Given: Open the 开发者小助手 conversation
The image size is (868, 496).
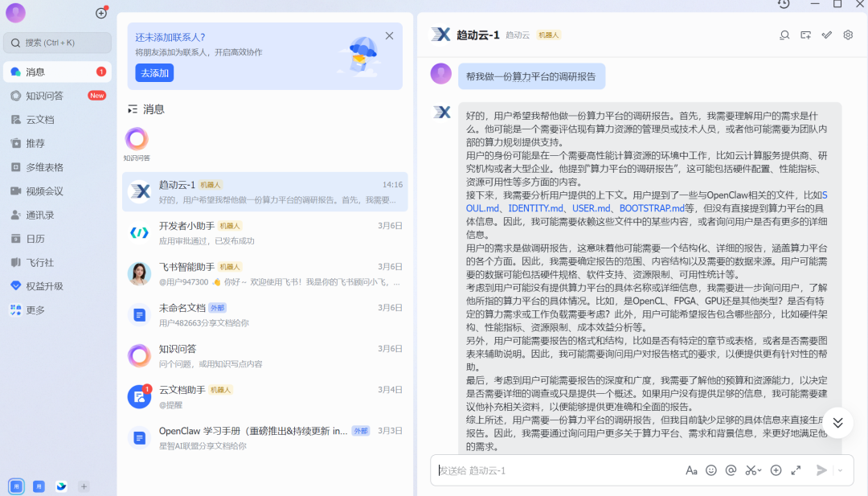Looking at the screenshot, I should click(x=265, y=232).
